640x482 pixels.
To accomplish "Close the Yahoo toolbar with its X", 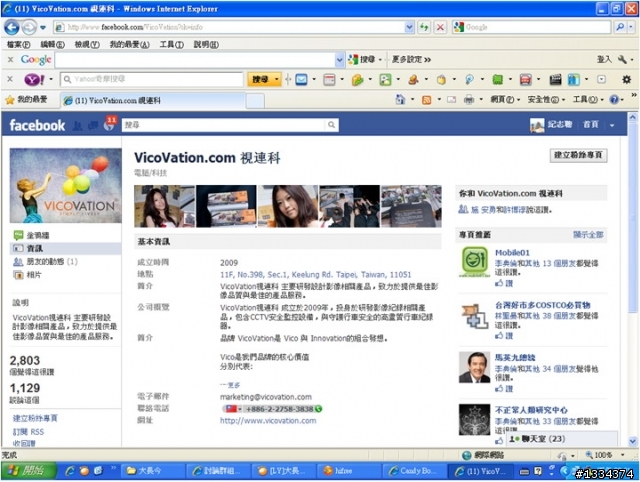I will pyautogui.click(x=11, y=79).
